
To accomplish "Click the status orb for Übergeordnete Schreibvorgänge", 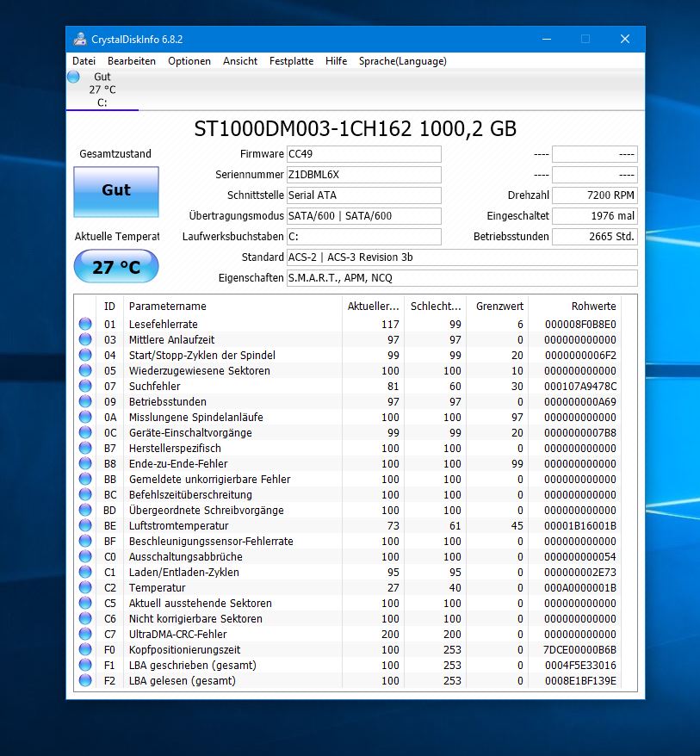I will [x=85, y=510].
